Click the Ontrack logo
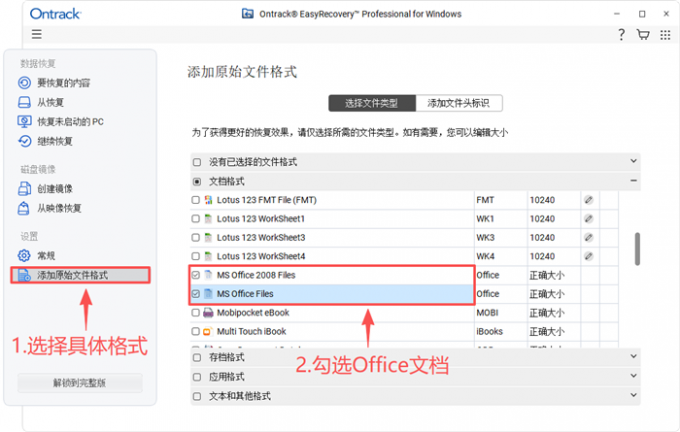The height and width of the screenshot is (432, 680). point(55,14)
